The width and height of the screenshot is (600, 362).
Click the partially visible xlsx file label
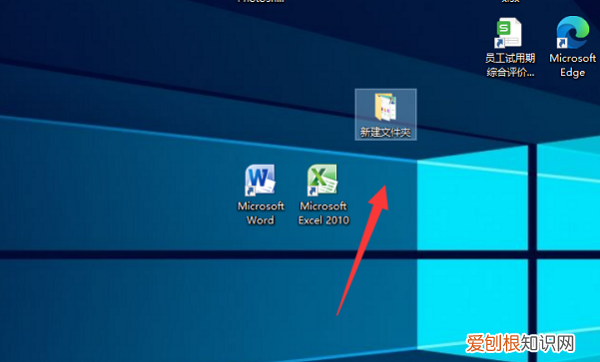click(x=510, y=1)
